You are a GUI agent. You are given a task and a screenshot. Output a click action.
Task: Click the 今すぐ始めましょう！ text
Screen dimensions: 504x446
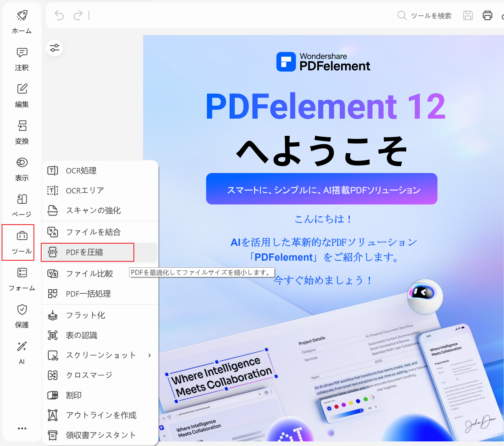pos(323,280)
